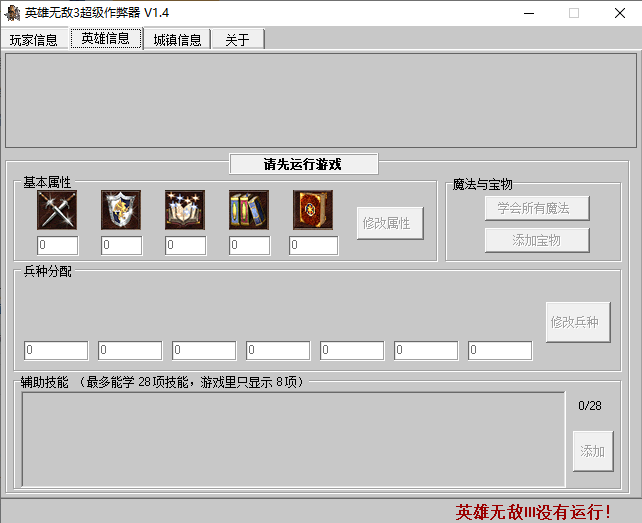The width and height of the screenshot is (642, 523).
Task: Click the fourth troop count field
Action: point(278,350)
